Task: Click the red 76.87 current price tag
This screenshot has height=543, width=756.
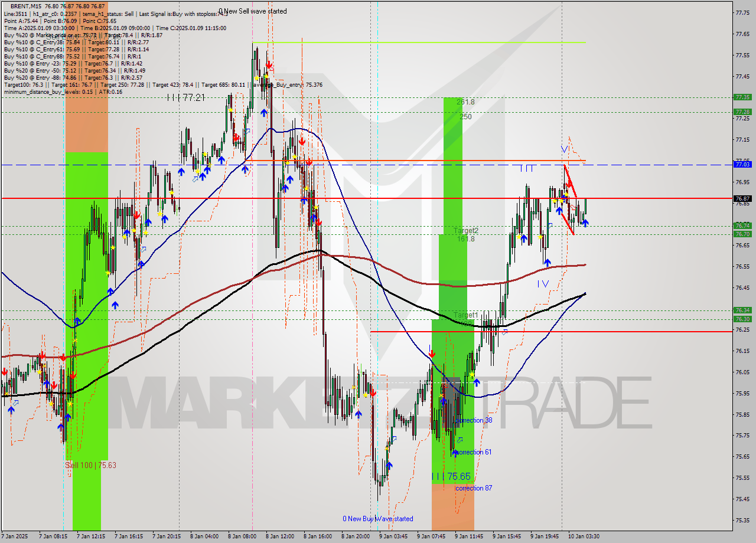Action: 742,199
